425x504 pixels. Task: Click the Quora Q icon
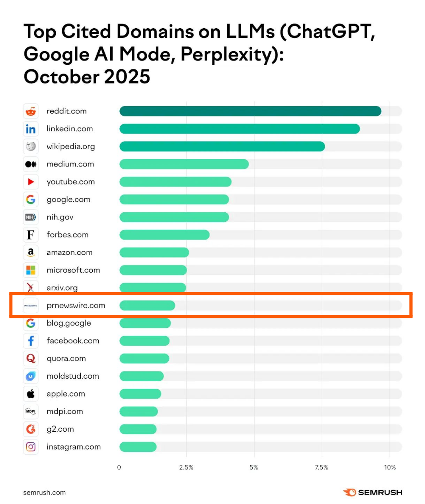tap(31, 359)
